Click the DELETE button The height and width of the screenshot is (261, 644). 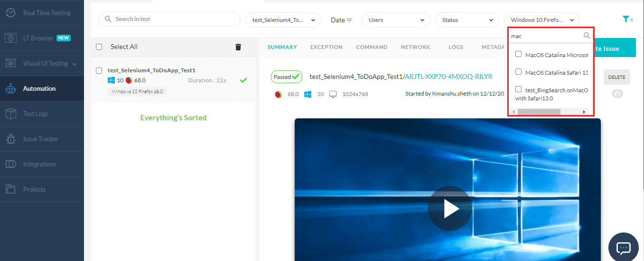pyautogui.click(x=617, y=77)
